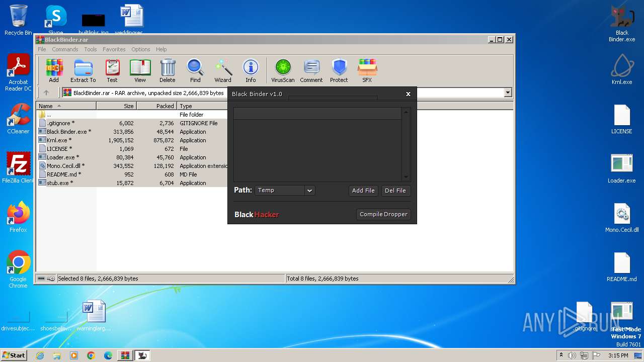Open the Path dropdown in Black Binder
The width and height of the screenshot is (644, 362).
pos(310,190)
